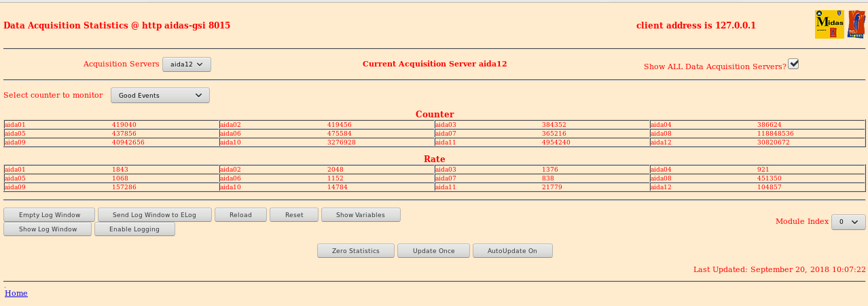Click the Data Acquisition Statistics title text
This screenshot has width=868, height=306.
point(117,26)
